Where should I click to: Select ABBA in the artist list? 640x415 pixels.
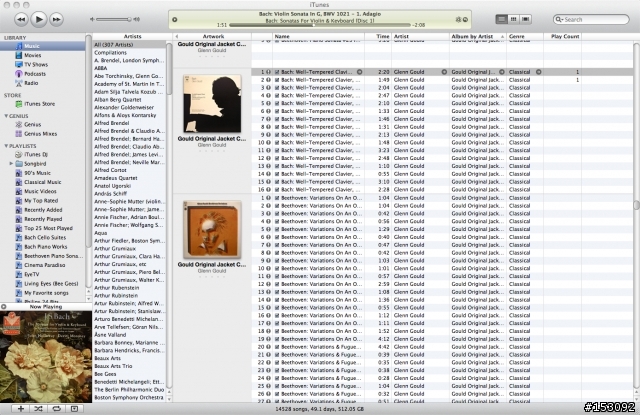pos(129,68)
